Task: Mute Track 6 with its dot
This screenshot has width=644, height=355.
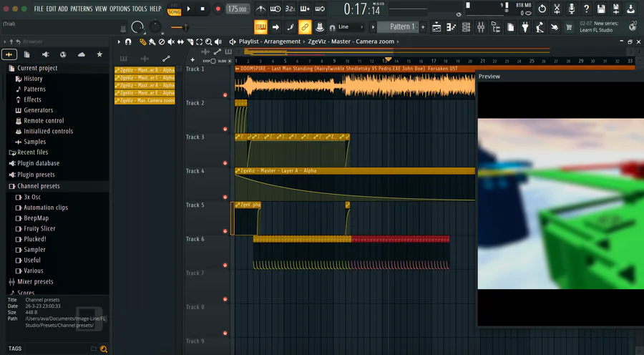Action: 225,266
